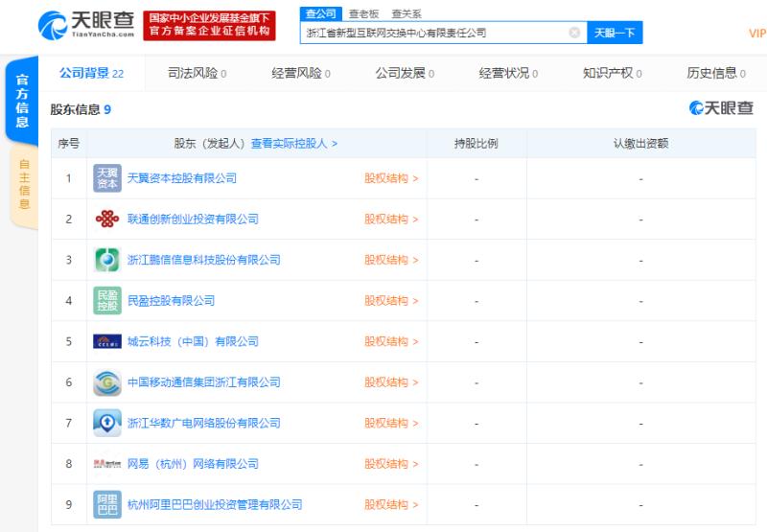Screen dimensions: 767x532
Task: Click the 民盈控股 green logo
Action: click(x=107, y=300)
